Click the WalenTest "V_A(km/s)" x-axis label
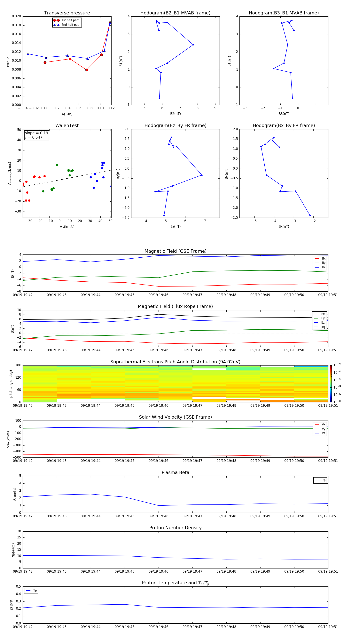 (67, 227)
